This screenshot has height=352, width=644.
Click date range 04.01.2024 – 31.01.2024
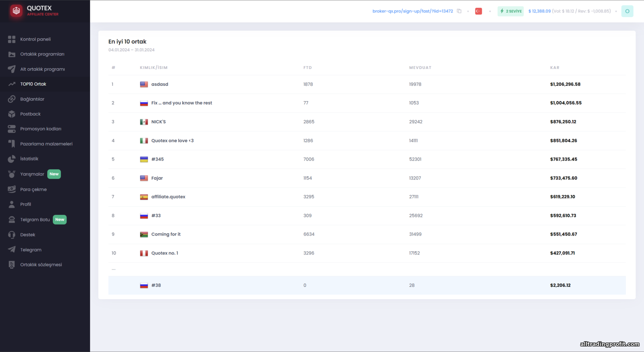[131, 50]
